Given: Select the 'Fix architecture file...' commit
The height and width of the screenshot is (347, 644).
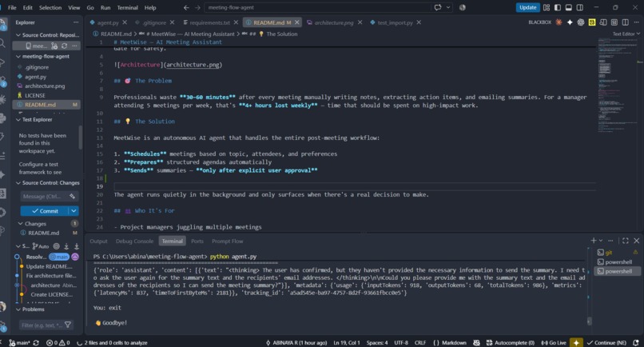Looking at the screenshot, I should (51, 276).
